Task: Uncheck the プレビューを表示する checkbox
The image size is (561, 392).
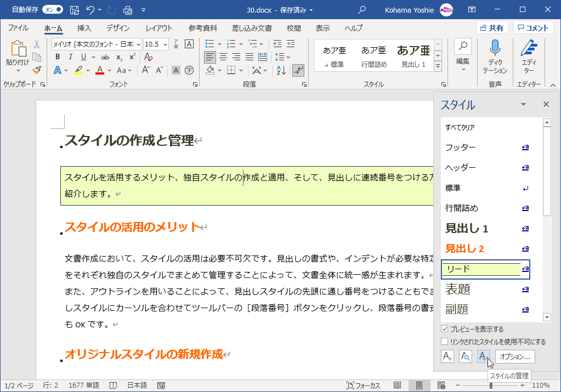Action: [x=445, y=329]
